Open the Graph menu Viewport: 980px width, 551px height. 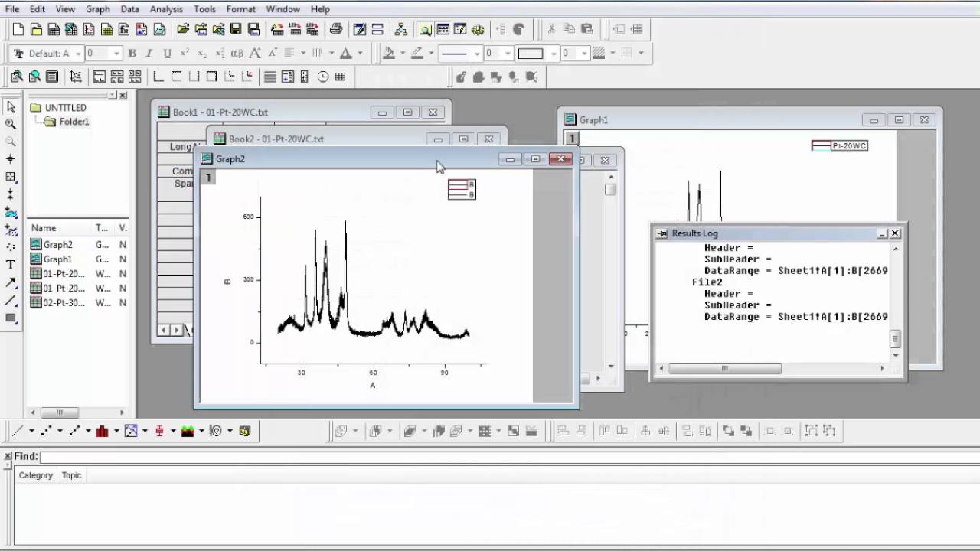click(98, 9)
